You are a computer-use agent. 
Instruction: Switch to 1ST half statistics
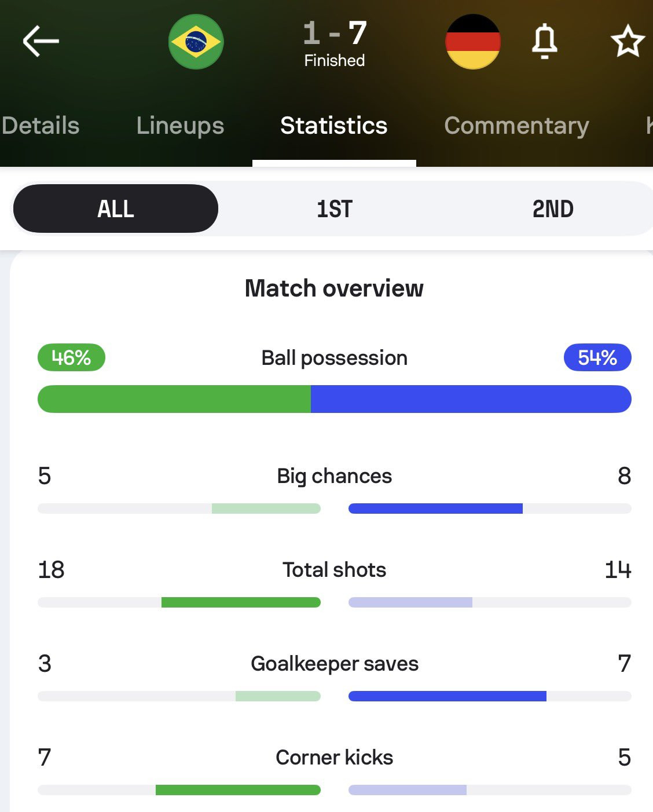335,209
